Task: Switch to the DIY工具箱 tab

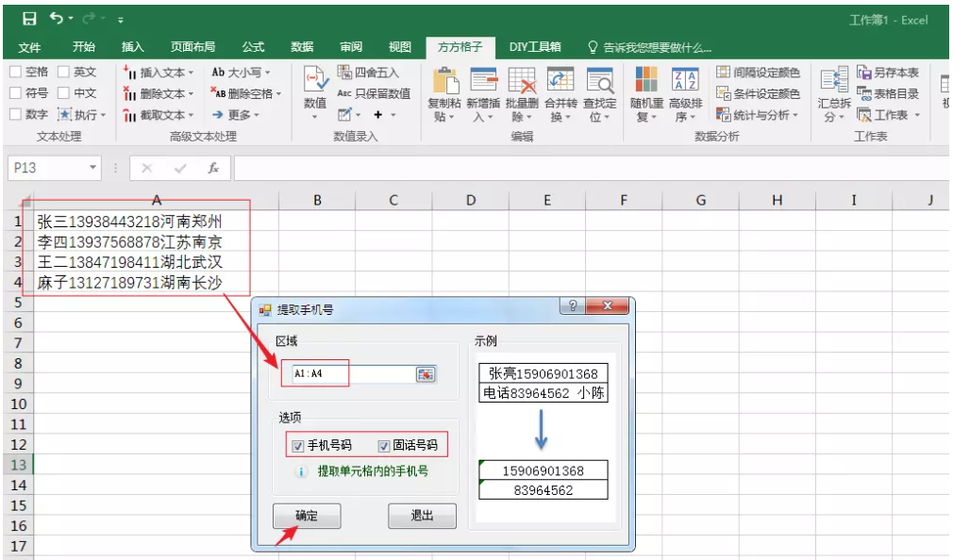Action: pos(535,47)
